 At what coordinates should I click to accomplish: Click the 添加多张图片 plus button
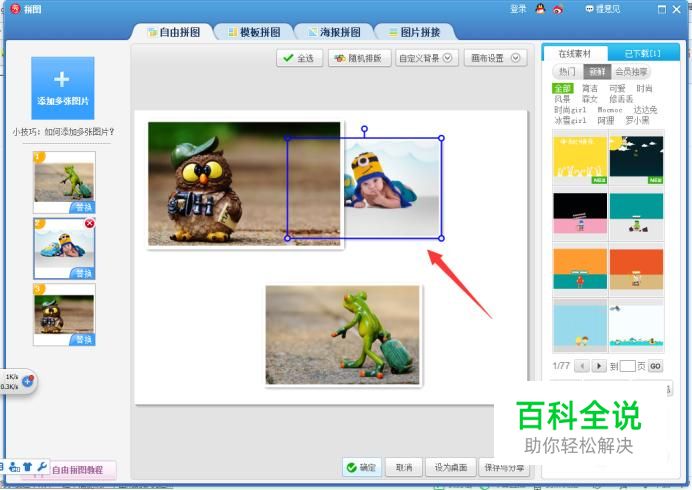pyautogui.click(x=63, y=88)
